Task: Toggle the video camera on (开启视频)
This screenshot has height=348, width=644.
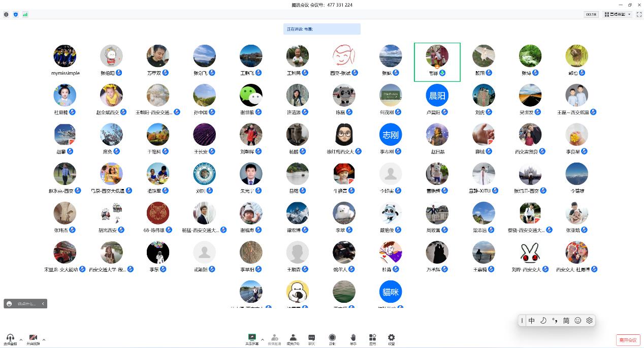Action: pos(33,339)
